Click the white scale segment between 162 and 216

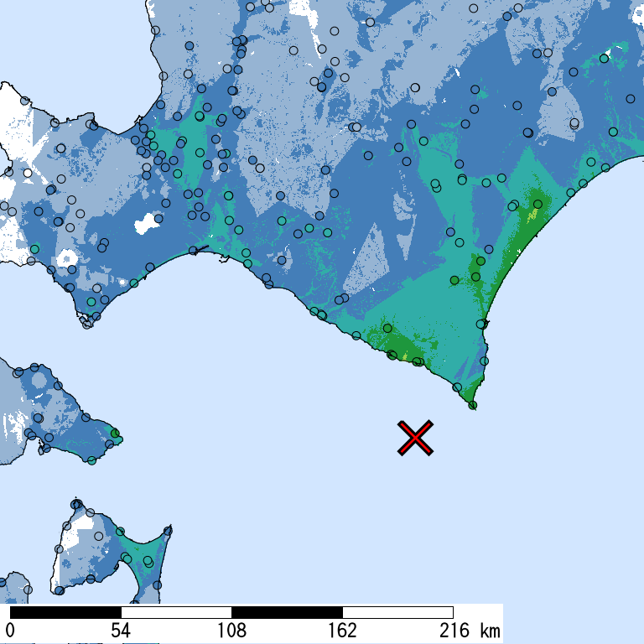[397, 612]
